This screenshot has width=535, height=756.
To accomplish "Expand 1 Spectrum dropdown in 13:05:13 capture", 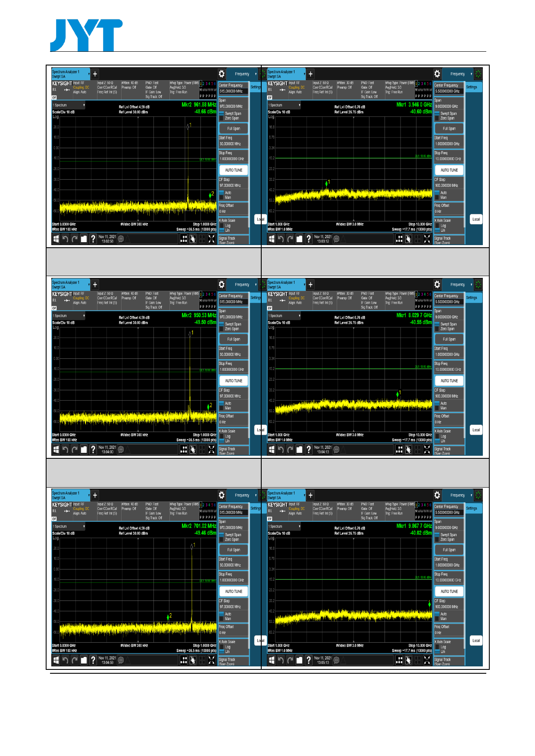I will (284, 526).
